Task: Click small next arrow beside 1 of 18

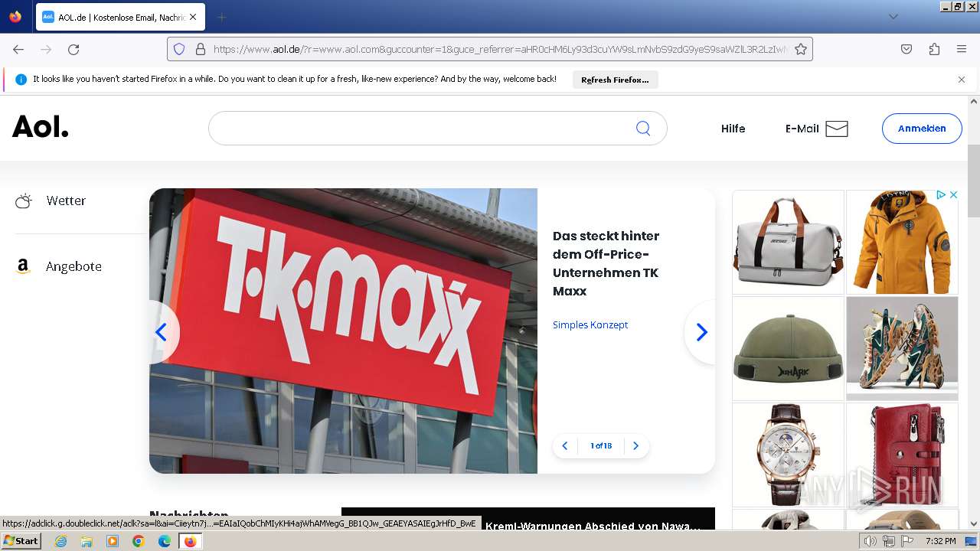Action: 635,446
